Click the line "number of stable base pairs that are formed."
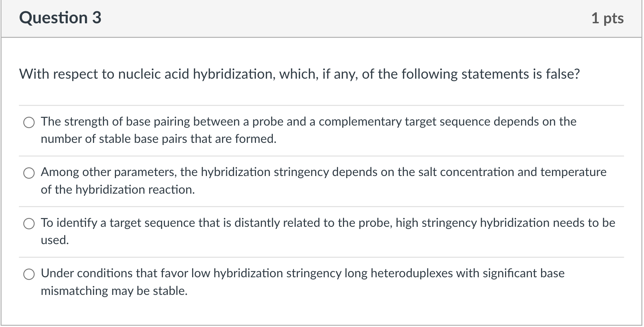This screenshot has width=644, height=327. (159, 139)
